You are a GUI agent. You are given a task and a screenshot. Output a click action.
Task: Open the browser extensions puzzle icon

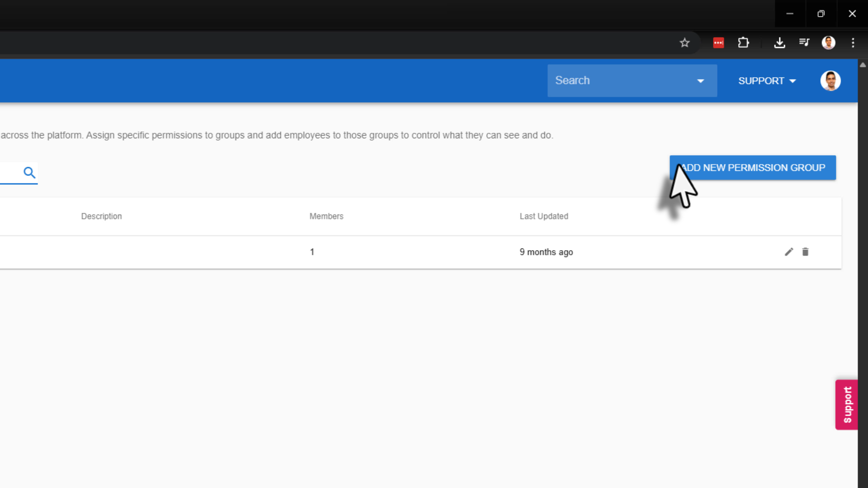click(743, 43)
